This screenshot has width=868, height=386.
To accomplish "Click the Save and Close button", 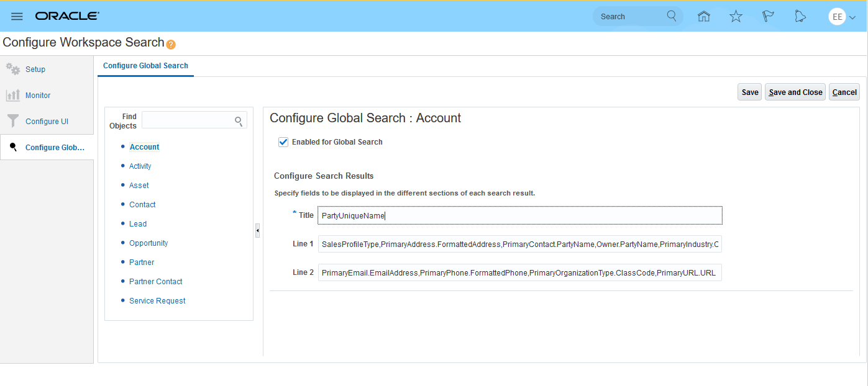I will [x=795, y=91].
